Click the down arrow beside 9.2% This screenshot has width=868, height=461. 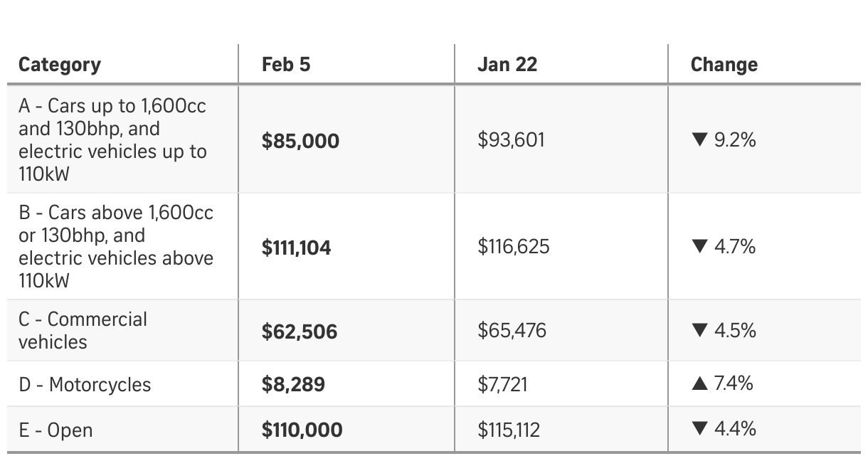pyautogui.click(x=699, y=140)
